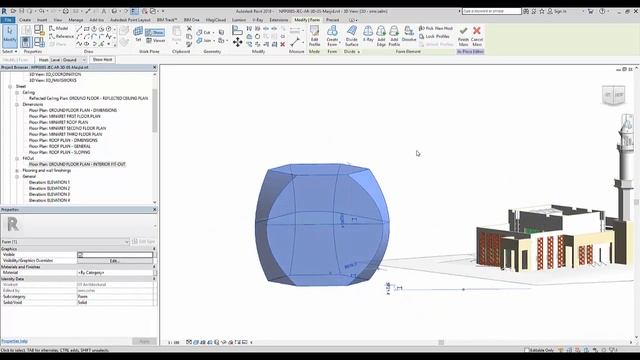Image resolution: width=640 pixels, height=360 pixels.
Task: Select Floor Plan: ROOF PLAN - GENERAL
Action: point(60,146)
